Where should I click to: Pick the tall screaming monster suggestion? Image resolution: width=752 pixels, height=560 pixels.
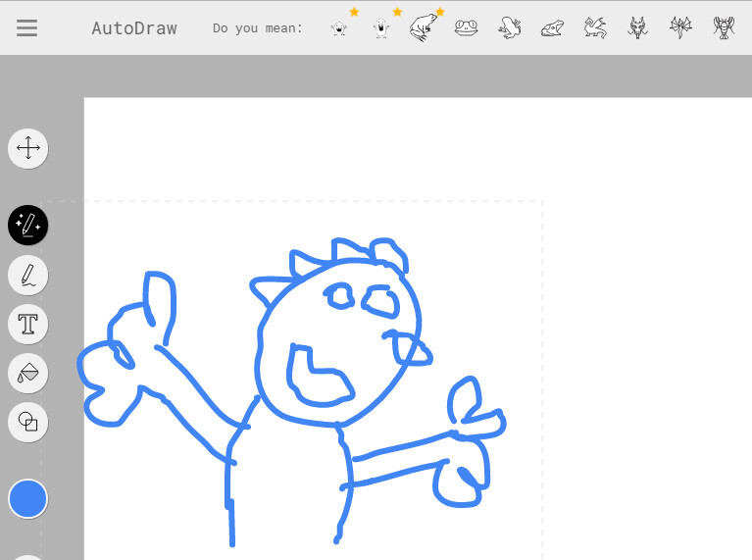[380, 27]
